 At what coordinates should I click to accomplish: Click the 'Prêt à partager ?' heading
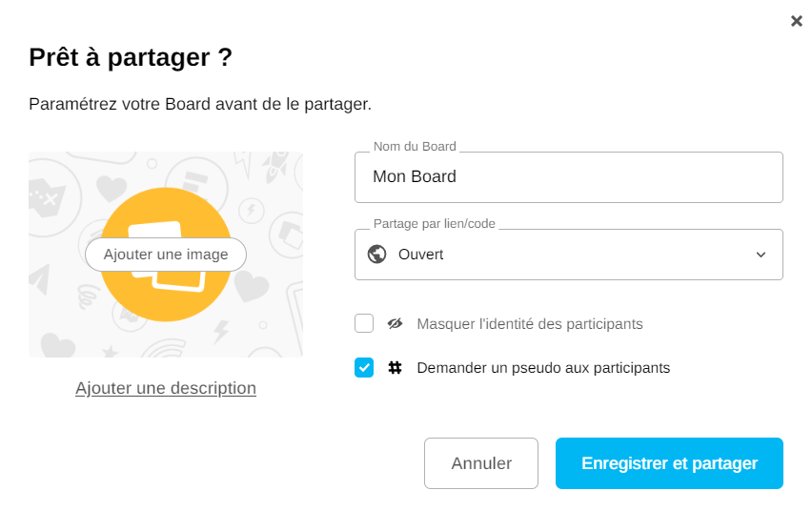pos(131,57)
